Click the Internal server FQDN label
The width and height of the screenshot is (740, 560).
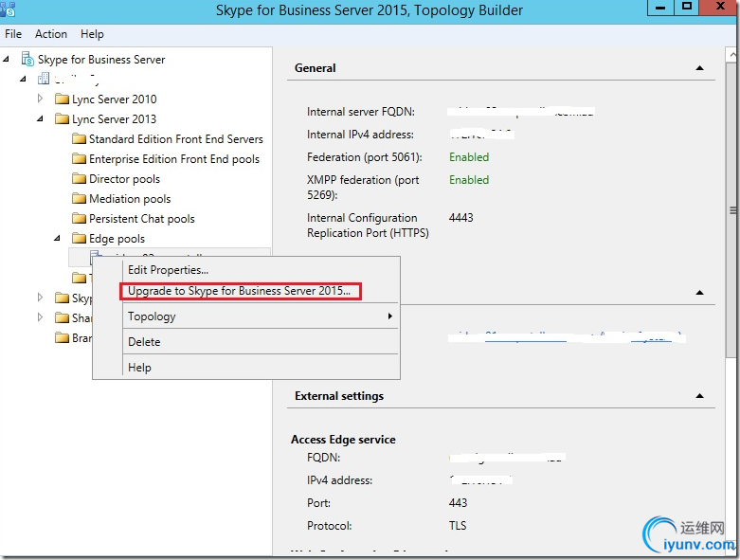(x=361, y=112)
